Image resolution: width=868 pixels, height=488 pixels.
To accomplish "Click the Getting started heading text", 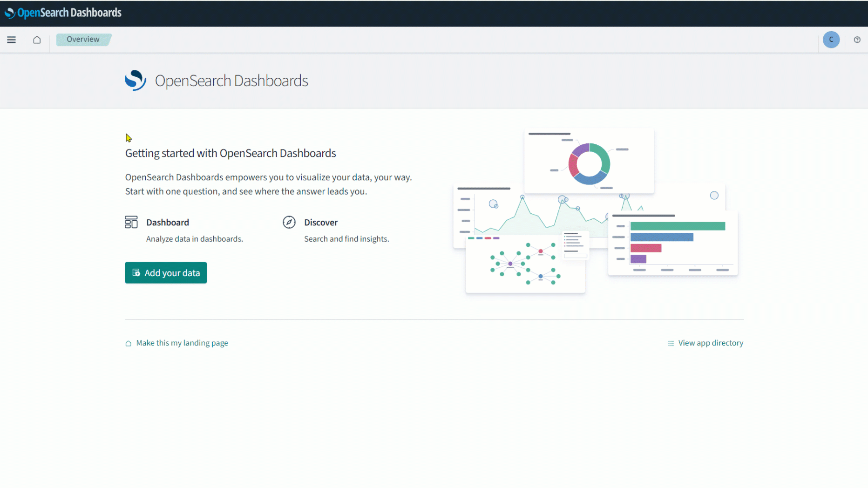I will pos(231,153).
